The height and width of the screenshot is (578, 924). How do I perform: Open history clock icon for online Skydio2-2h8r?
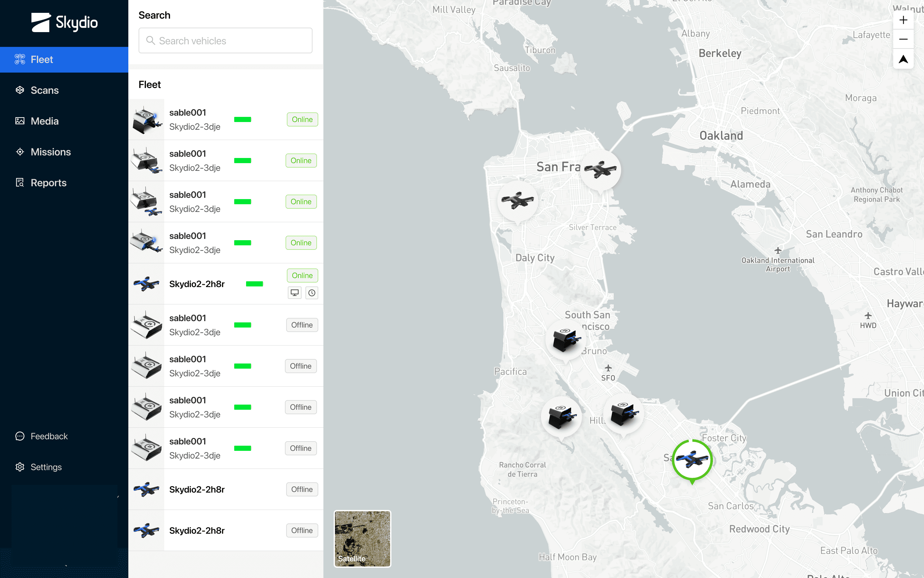pyautogui.click(x=312, y=293)
